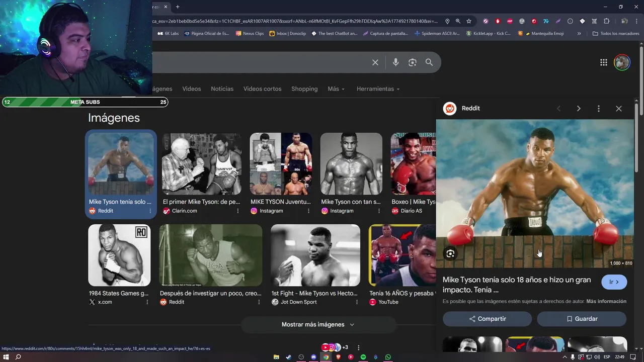Click the location pin icon in the address bar

click(447, 21)
